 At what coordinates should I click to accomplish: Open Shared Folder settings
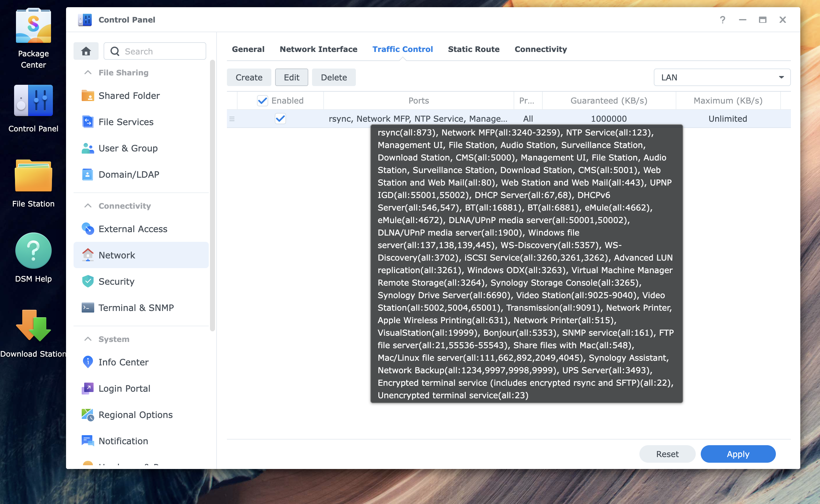point(129,96)
